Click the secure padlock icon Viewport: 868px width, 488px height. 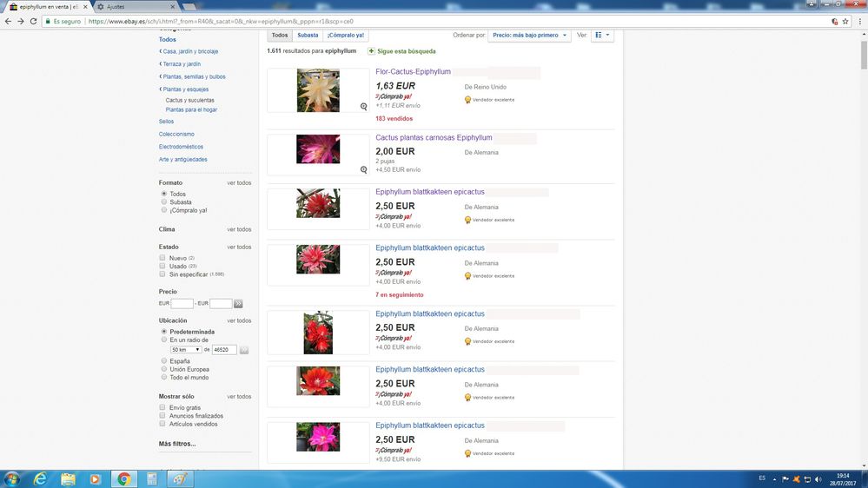click(48, 21)
